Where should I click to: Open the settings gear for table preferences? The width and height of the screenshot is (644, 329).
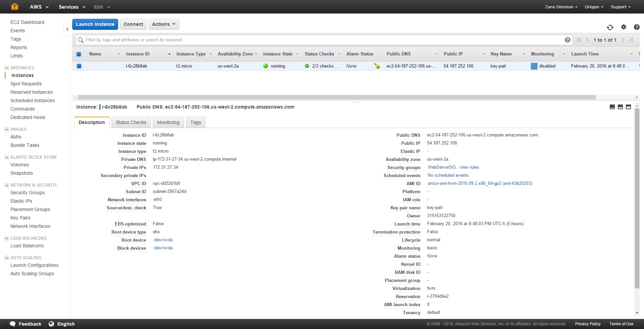coord(624,27)
